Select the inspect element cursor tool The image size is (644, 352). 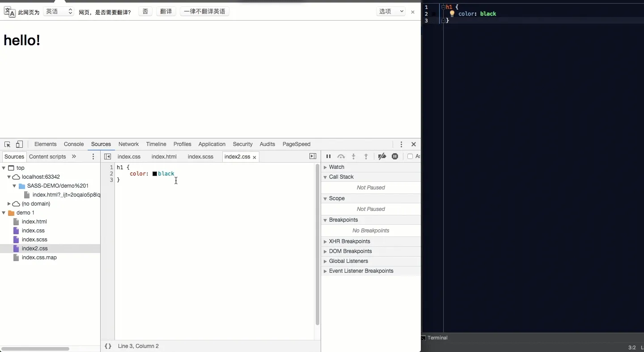click(7, 144)
